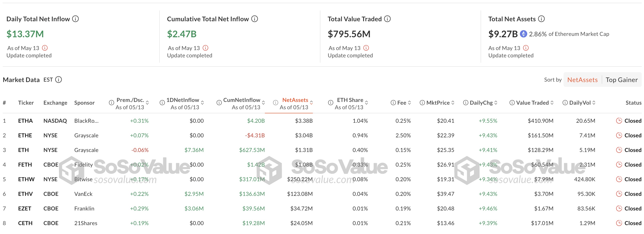
Task: Click info icon before NetAssets column header
Action: (276, 103)
